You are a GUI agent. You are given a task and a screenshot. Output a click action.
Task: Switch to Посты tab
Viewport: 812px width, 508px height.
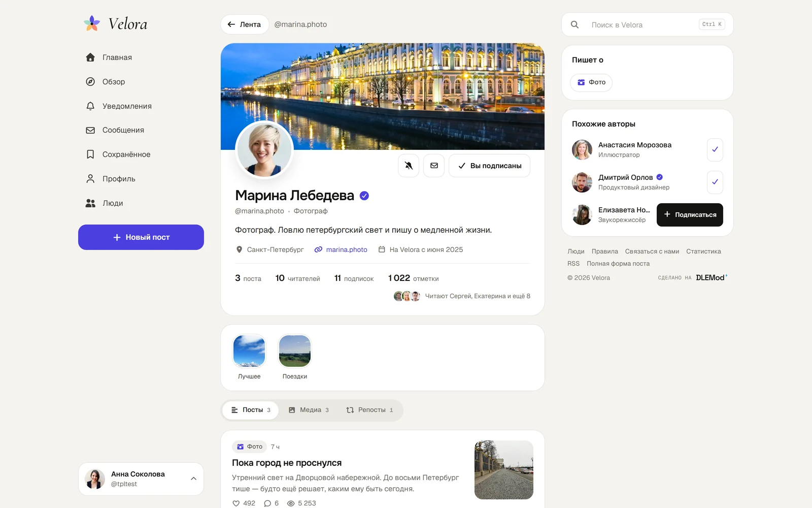click(x=251, y=410)
